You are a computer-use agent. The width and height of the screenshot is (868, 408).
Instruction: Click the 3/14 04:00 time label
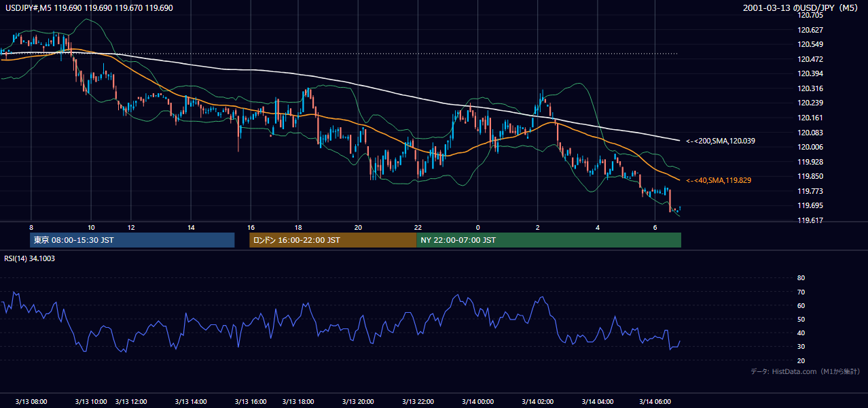click(x=598, y=402)
